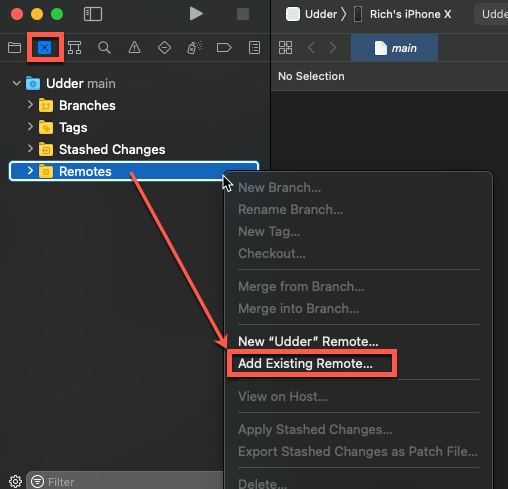Expand the Tags folder chevron
508x489 pixels.
pos(30,127)
